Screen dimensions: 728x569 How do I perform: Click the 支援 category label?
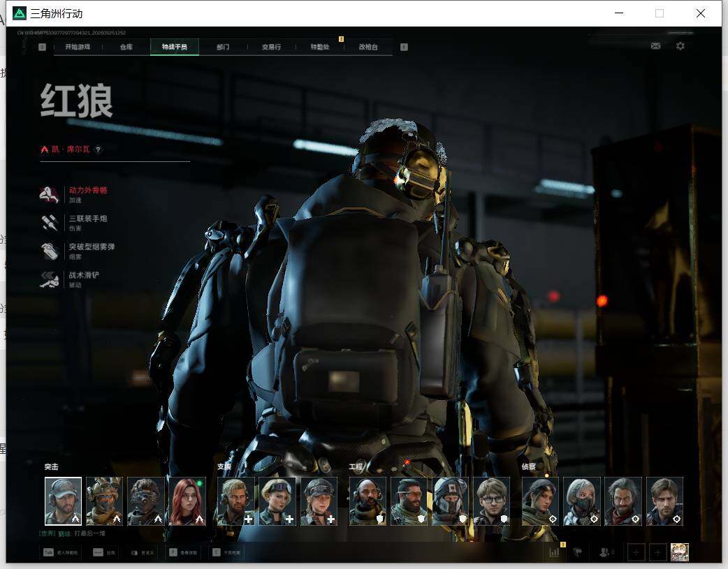point(224,467)
